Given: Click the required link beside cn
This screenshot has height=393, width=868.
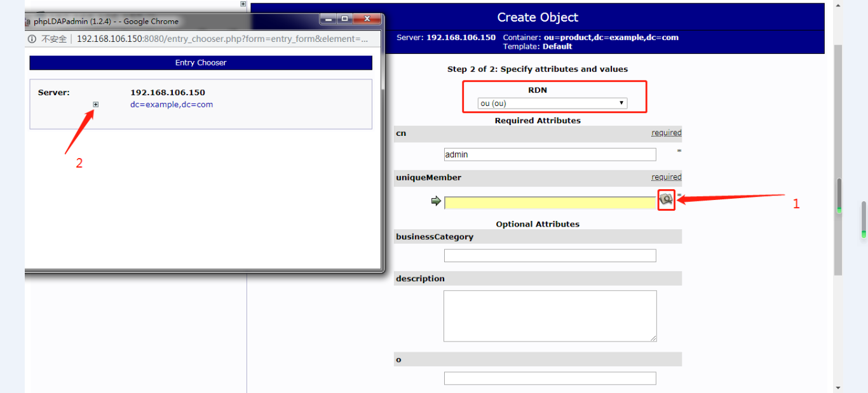Looking at the screenshot, I should point(666,133).
